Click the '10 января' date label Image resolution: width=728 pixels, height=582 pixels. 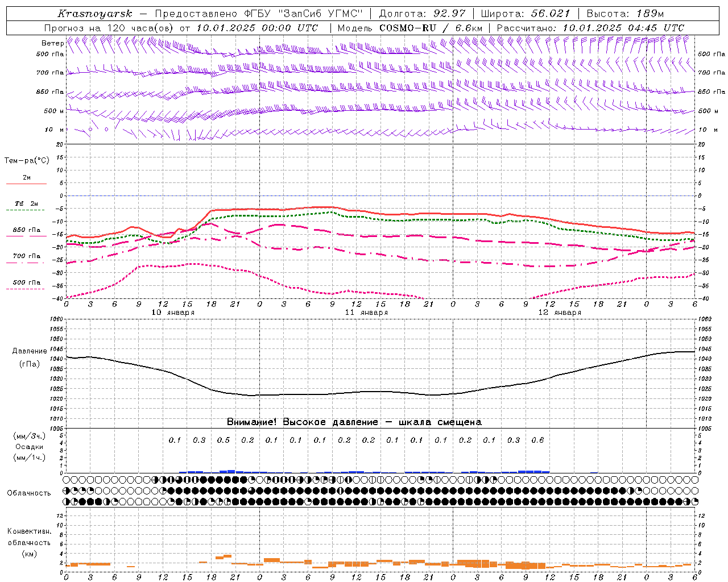point(173,313)
